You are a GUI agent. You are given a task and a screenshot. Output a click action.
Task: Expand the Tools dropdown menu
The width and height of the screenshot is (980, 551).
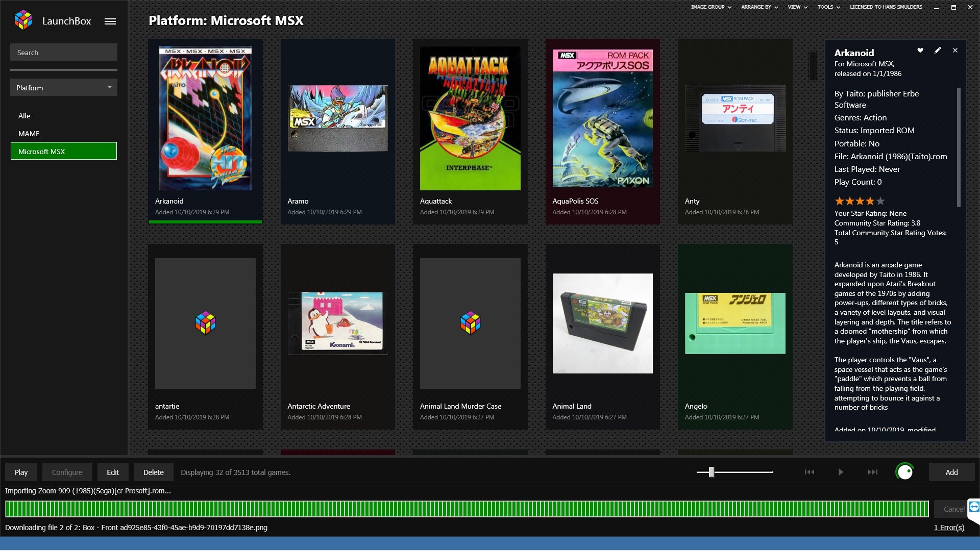pyautogui.click(x=828, y=7)
